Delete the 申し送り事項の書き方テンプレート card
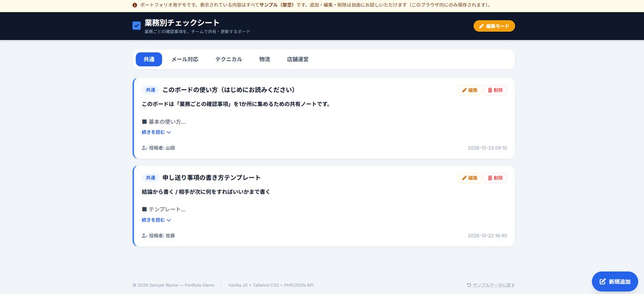The image size is (644, 294). tap(495, 178)
